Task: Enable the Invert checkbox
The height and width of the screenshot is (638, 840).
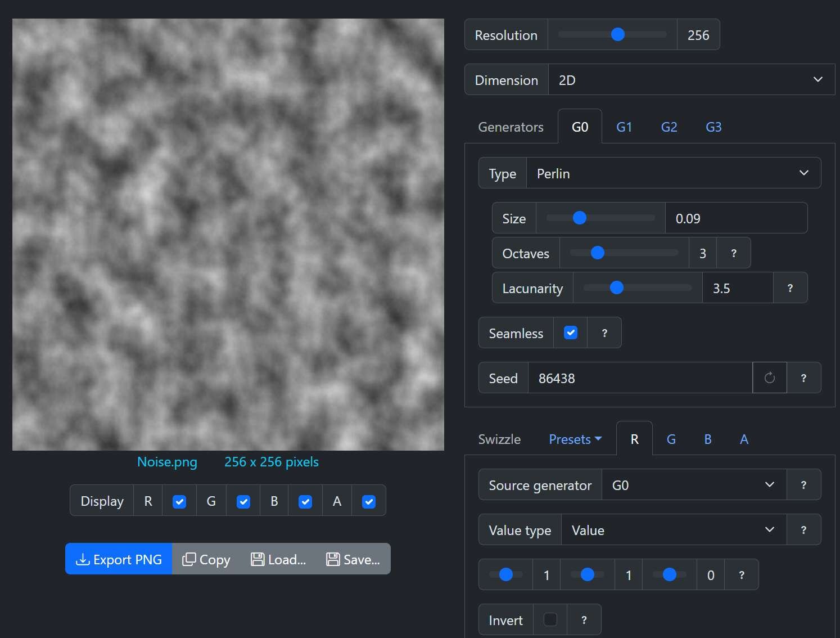Action: (550, 619)
